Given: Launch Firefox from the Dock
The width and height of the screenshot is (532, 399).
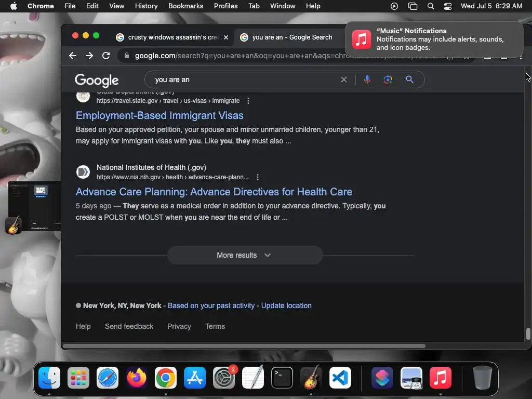Looking at the screenshot, I should pos(137,378).
